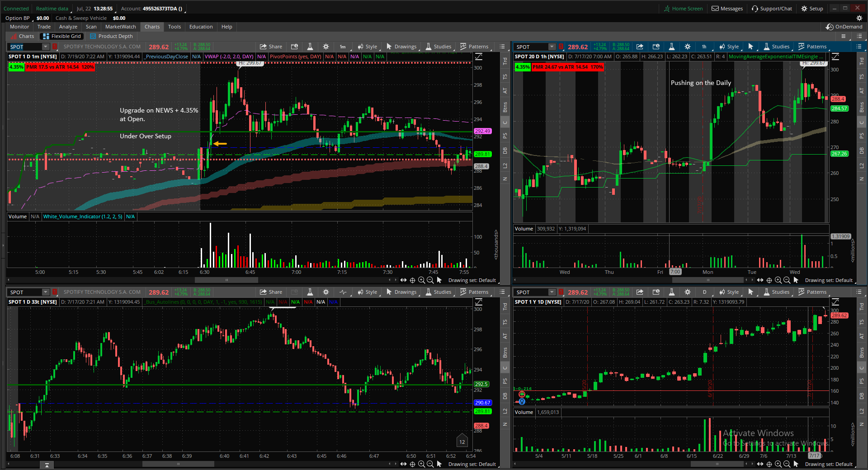Open the flask icon on SPOT 33t chart
The height and width of the screenshot is (470, 868).
[310, 292]
